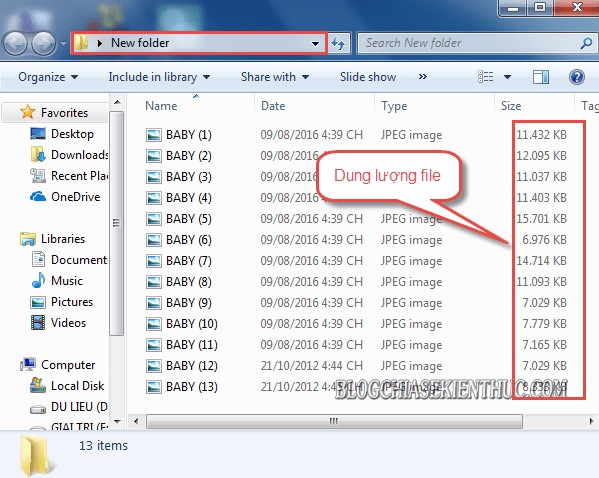Sort files by Type column header
599x478 pixels.
coord(394,105)
